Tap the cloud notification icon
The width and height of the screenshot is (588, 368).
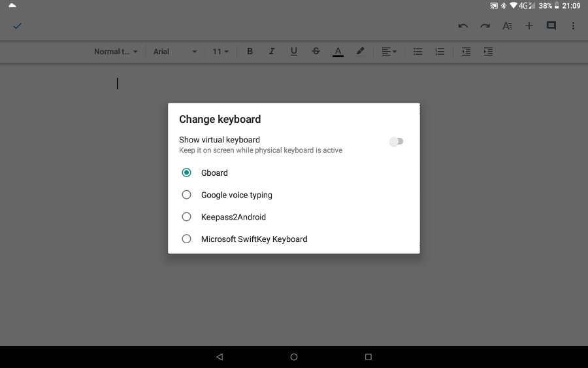(x=12, y=5)
